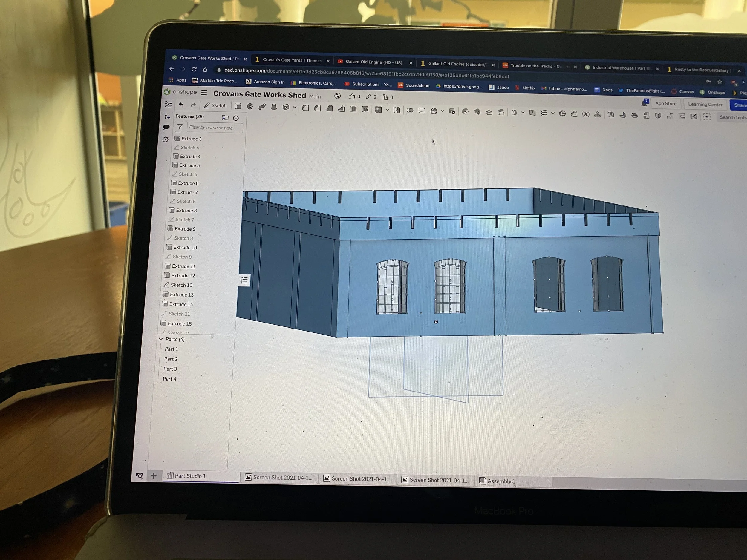Select Part 1 in the Parts list
The height and width of the screenshot is (560, 747).
tap(171, 349)
